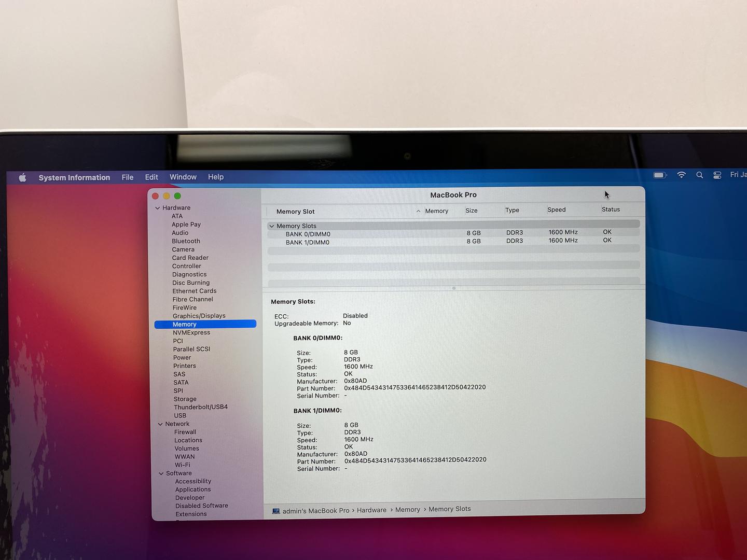This screenshot has width=747, height=560.
Task: Open the Help menu
Action: pos(216,177)
